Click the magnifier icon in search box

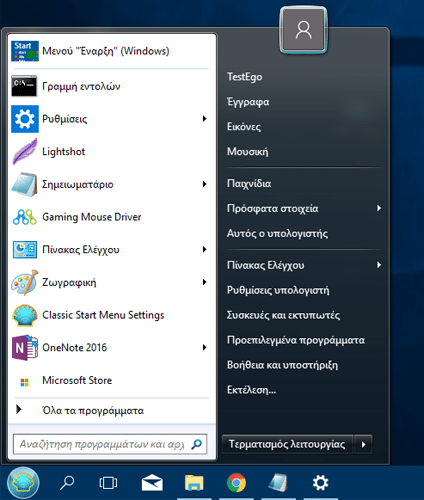click(x=197, y=444)
